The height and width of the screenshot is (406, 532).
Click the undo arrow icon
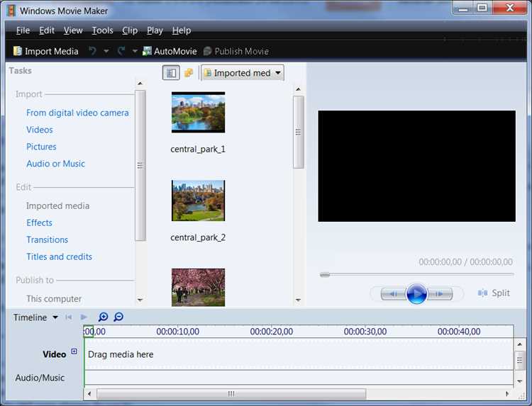[x=92, y=51]
